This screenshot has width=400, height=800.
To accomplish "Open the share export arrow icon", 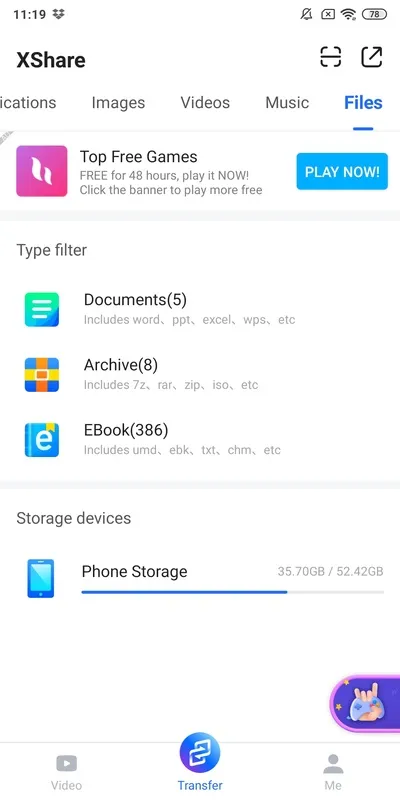I will [x=371, y=57].
